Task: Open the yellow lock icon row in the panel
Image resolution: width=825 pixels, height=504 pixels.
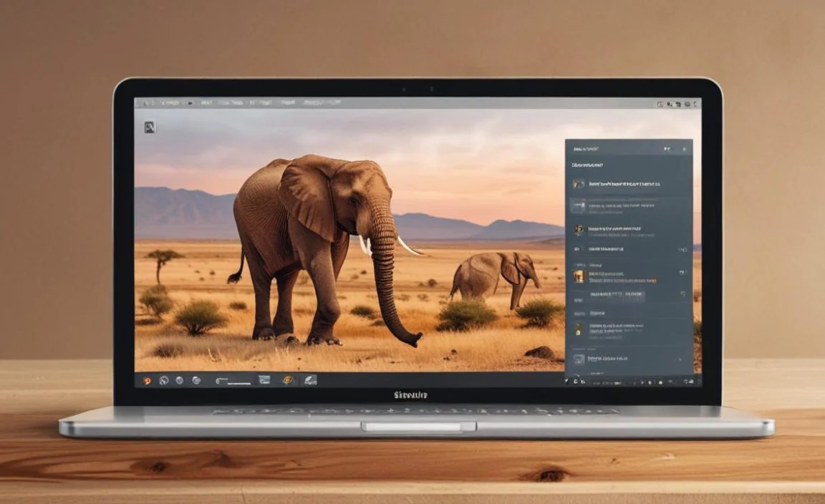Action: pos(629,329)
